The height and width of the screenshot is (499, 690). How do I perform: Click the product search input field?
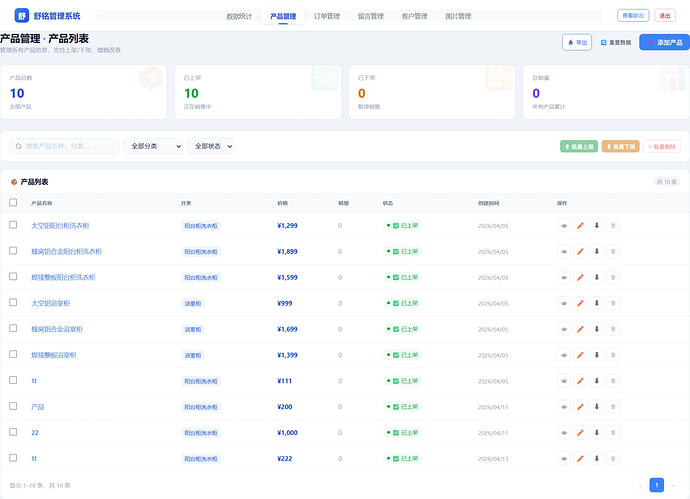70,146
